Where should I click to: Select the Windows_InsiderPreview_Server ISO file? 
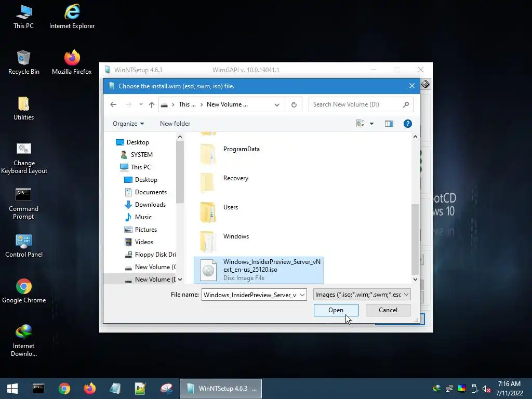click(x=259, y=270)
